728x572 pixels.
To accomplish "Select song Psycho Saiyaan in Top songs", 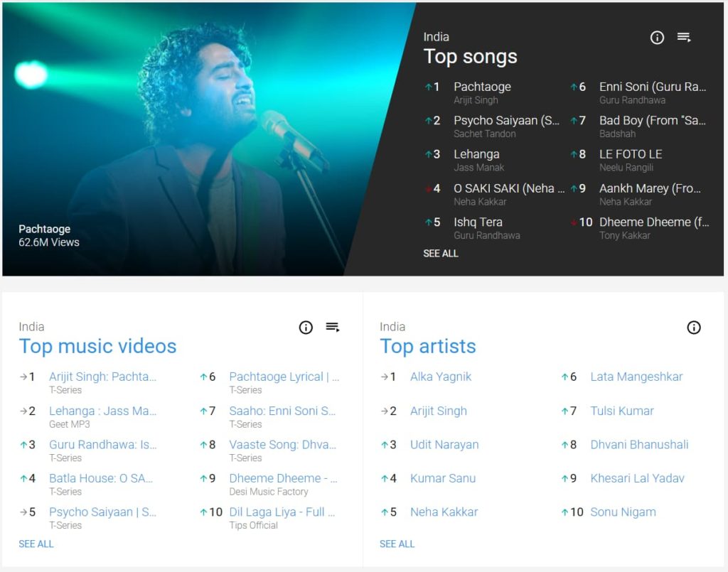I will pos(506,121).
